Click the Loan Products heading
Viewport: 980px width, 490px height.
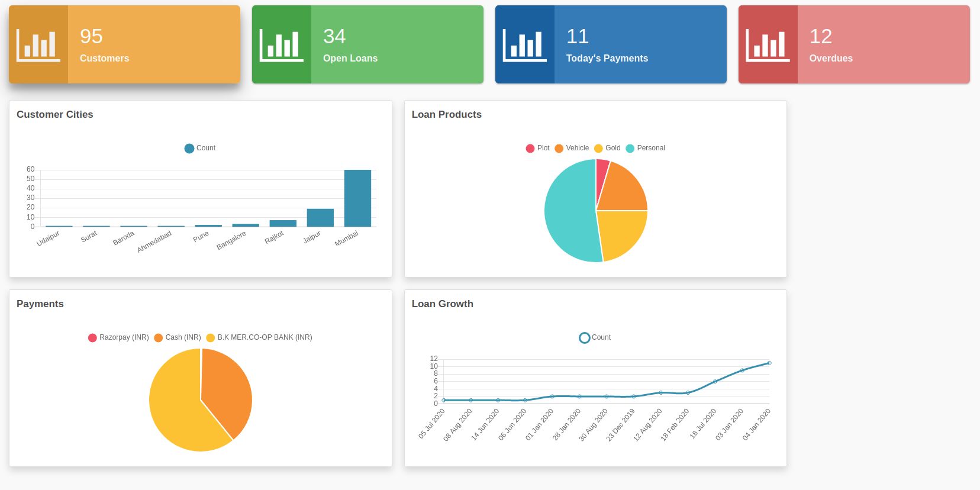(447, 115)
